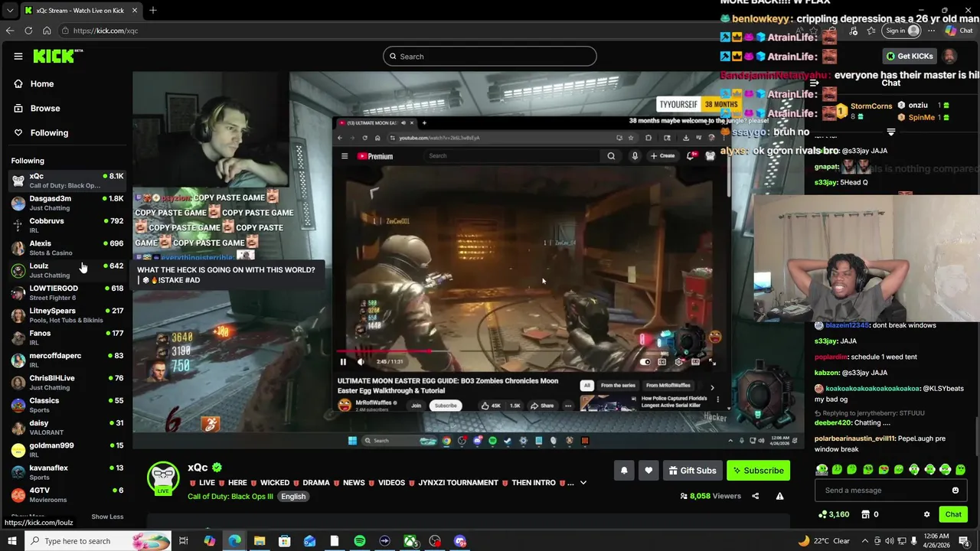980x551 pixels.
Task: Open browser home button
Action: click(x=47, y=31)
